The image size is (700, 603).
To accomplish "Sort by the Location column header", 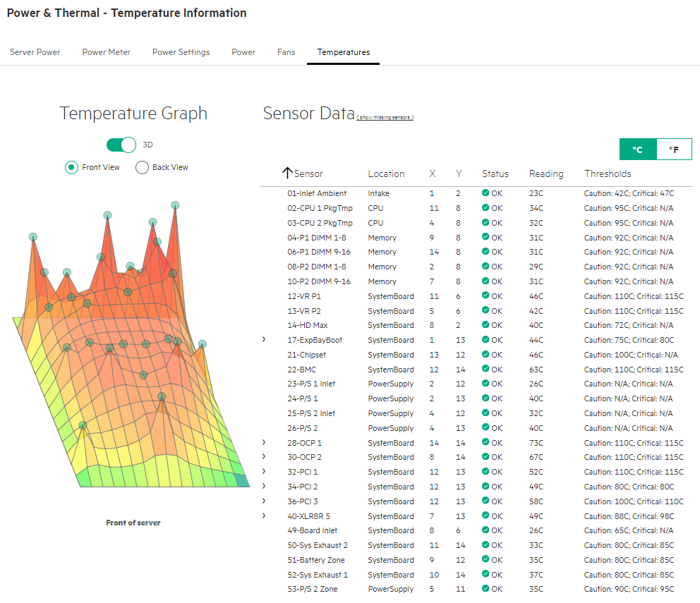I will coord(386,173).
